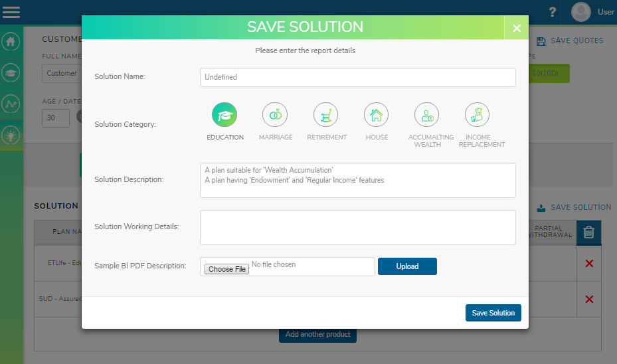Click the home icon in sidebar
Viewport: 617px width, 364px height.
click(11, 41)
